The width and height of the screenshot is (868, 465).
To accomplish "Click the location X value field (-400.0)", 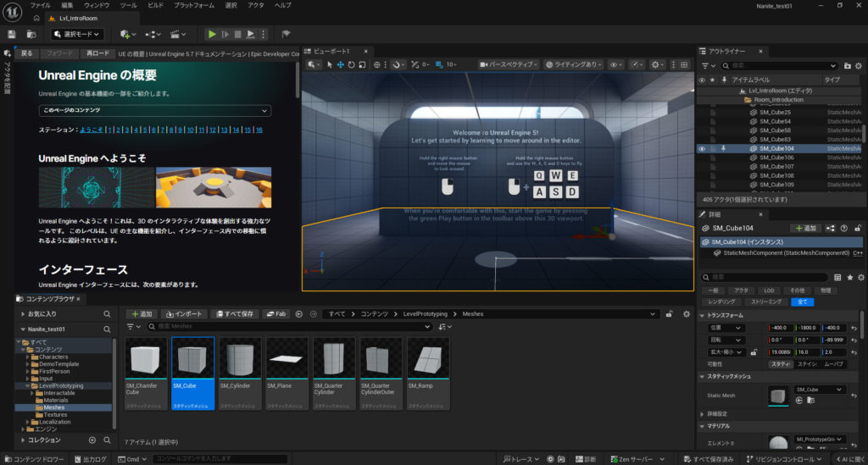I will (x=780, y=328).
